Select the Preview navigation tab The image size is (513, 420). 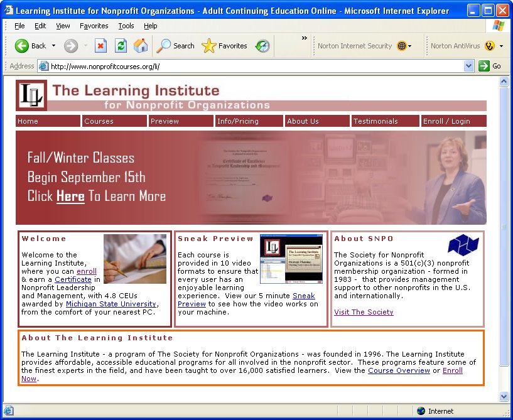[x=181, y=121]
